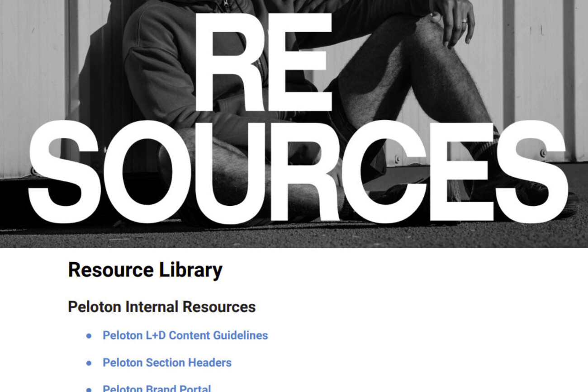Click the bullet before Peloton L+D Content Guidelines
The height and width of the screenshot is (392, 588).
(x=89, y=336)
